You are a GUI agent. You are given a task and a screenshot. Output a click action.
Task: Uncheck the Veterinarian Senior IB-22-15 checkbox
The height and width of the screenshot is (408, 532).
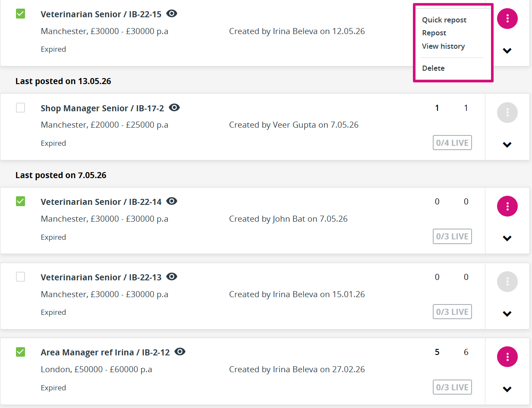click(x=20, y=14)
